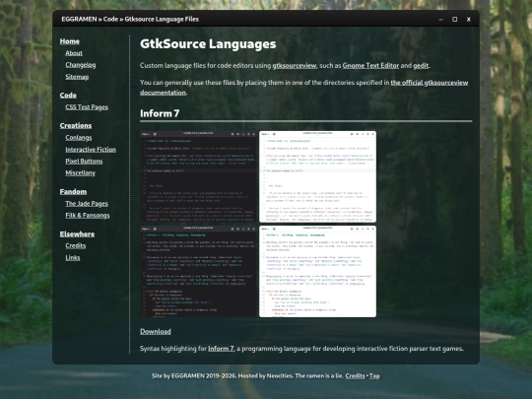532x399 pixels.
Task: Open the Fandom section link
Action: [73, 192]
